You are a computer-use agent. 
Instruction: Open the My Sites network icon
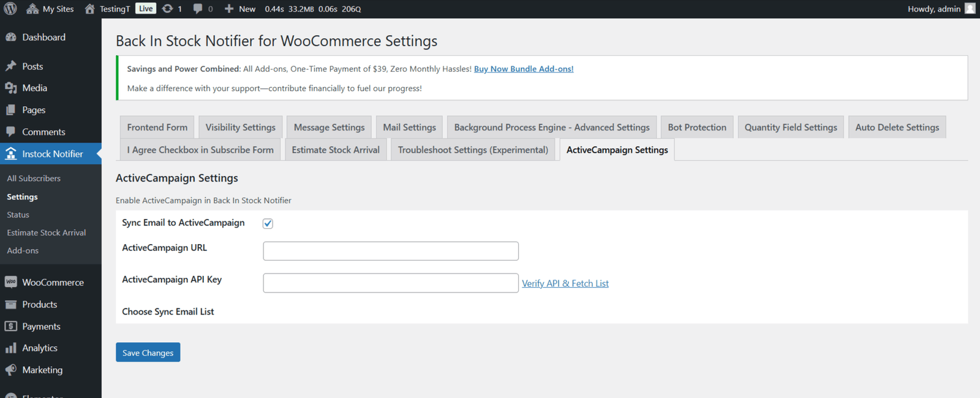(32, 9)
